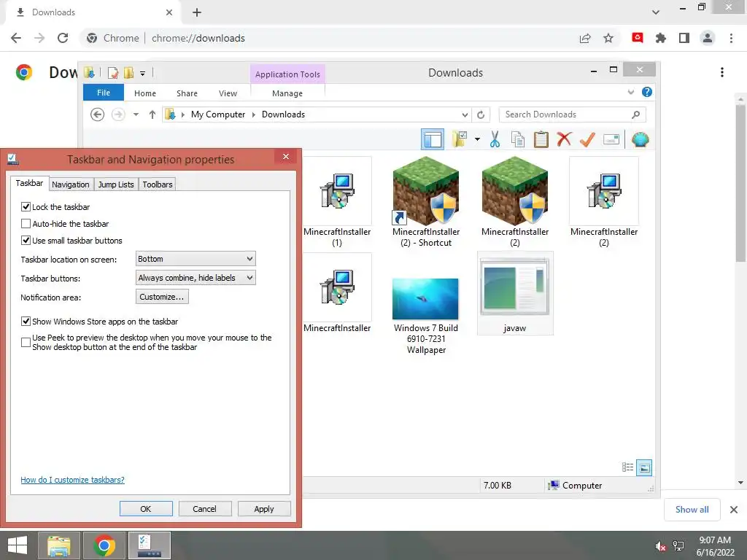Click OK in Taskbar properties dialog

pos(146,508)
